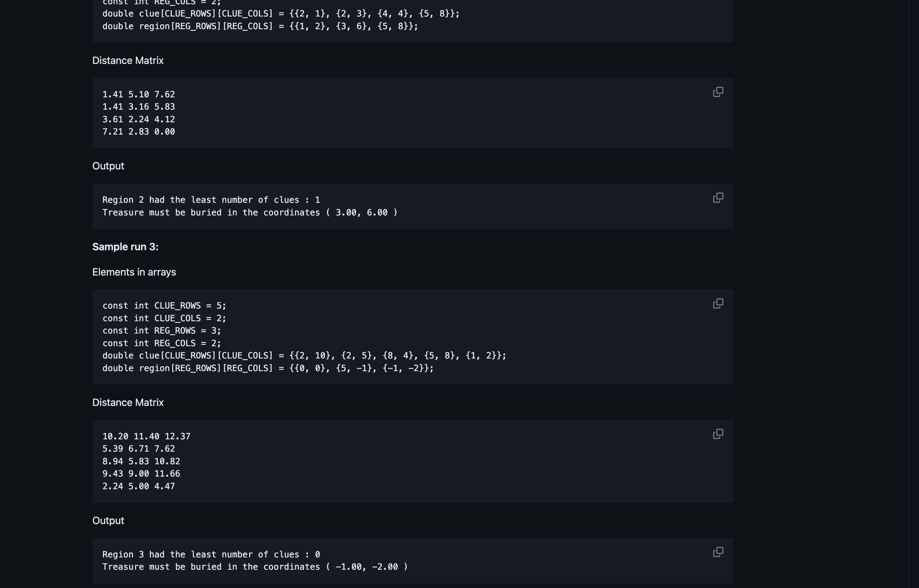Select the region array declaration in sample 3
Image resolution: width=919 pixels, height=588 pixels.
click(x=267, y=368)
